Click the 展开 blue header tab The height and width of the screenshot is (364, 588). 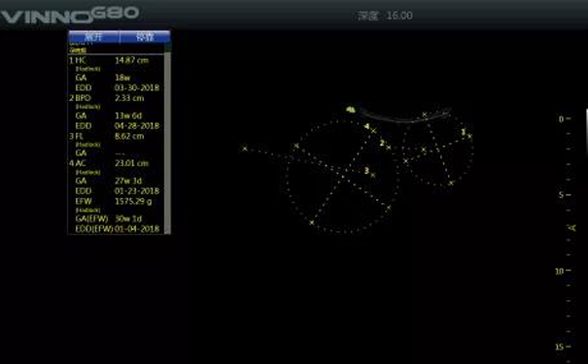(x=93, y=36)
